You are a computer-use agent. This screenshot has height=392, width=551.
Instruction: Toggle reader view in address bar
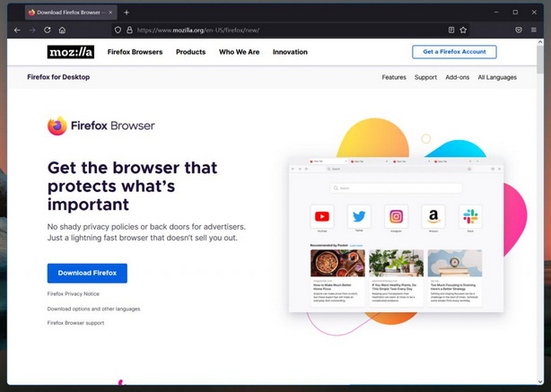[451, 30]
